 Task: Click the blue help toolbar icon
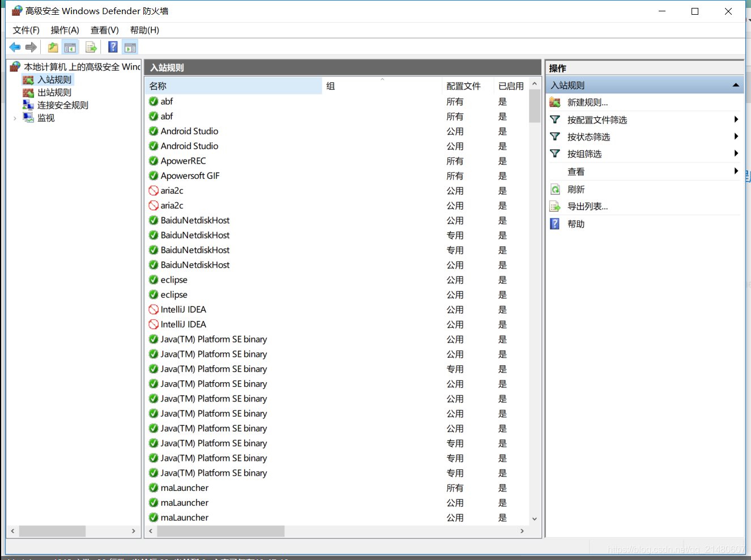point(113,48)
